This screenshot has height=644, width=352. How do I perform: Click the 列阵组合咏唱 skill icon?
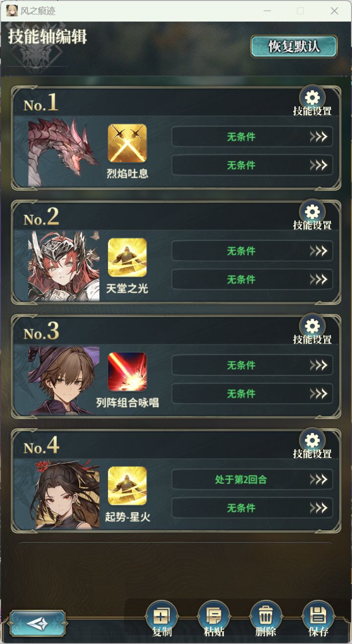coord(127,372)
